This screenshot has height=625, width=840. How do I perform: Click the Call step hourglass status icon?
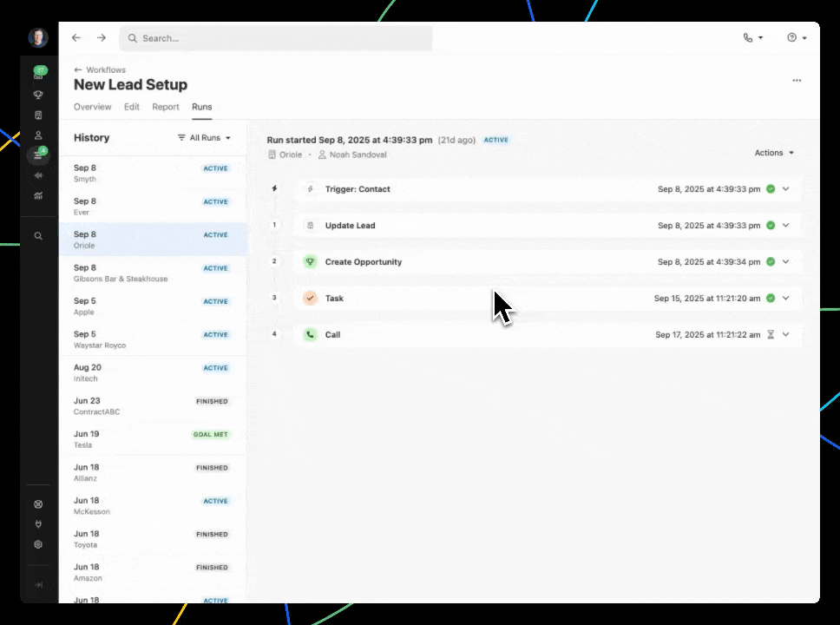[771, 334]
